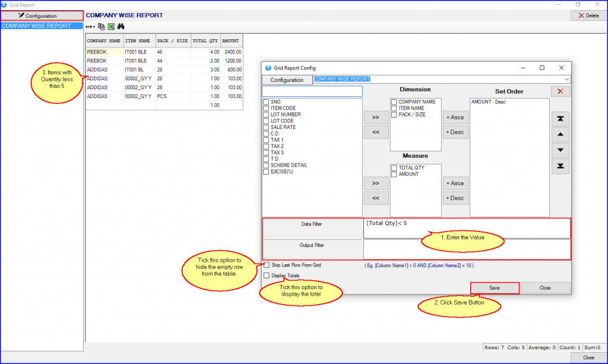Click the column-width arrows toolbar icon
The width and height of the screenshot is (608, 364).
[x=90, y=27]
